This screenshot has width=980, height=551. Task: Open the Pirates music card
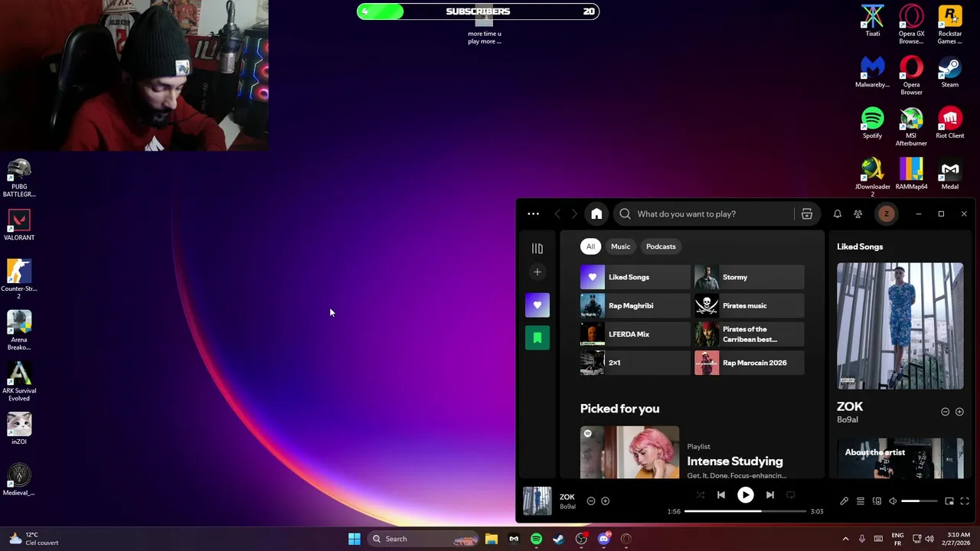(x=749, y=305)
